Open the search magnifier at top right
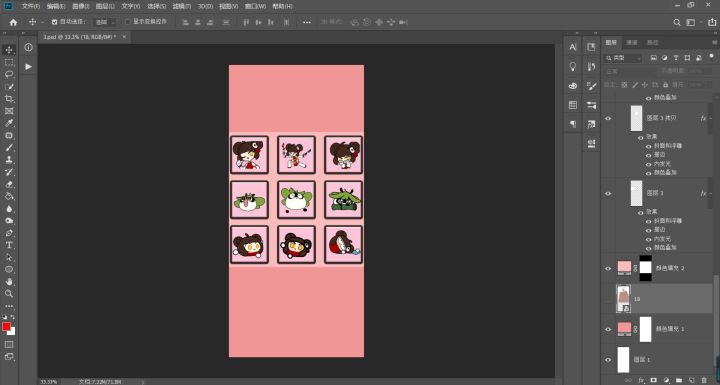720x385 pixels. (x=676, y=22)
